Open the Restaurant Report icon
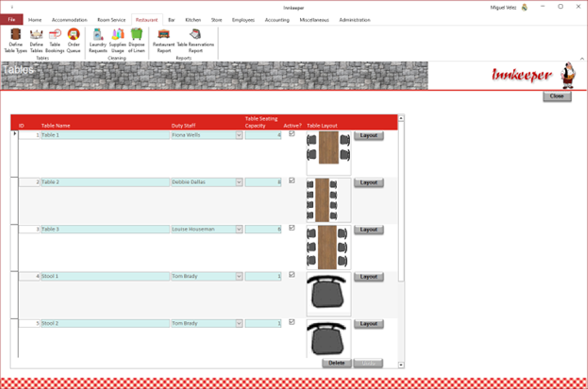Image resolution: width=588 pixels, height=389 pixels. [x=164, y=41]
